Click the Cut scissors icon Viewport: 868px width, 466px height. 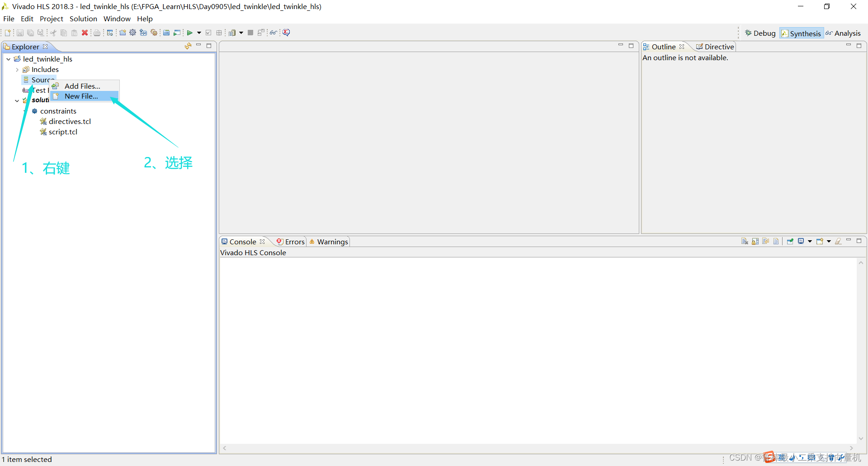click(53, 33)
